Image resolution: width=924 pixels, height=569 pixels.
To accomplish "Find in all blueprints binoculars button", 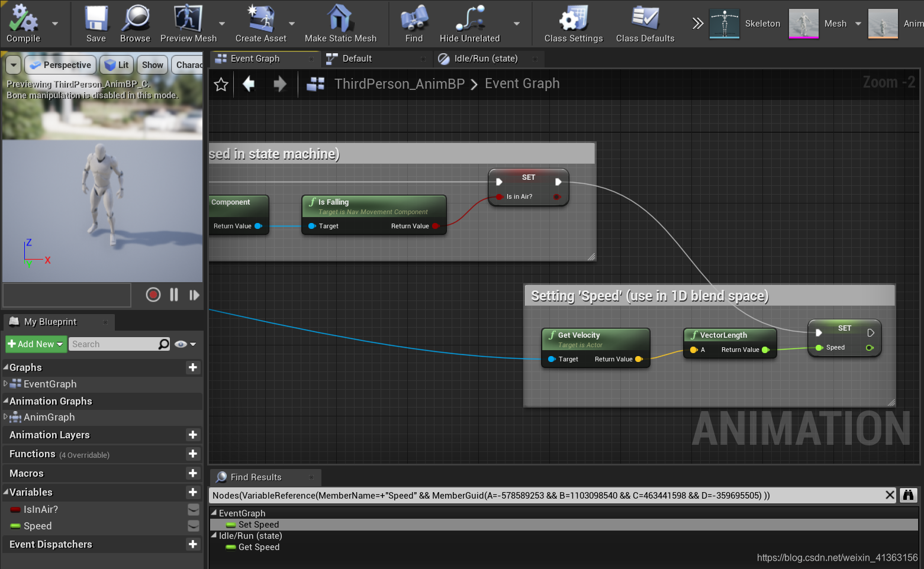I will tap(909, 495).
